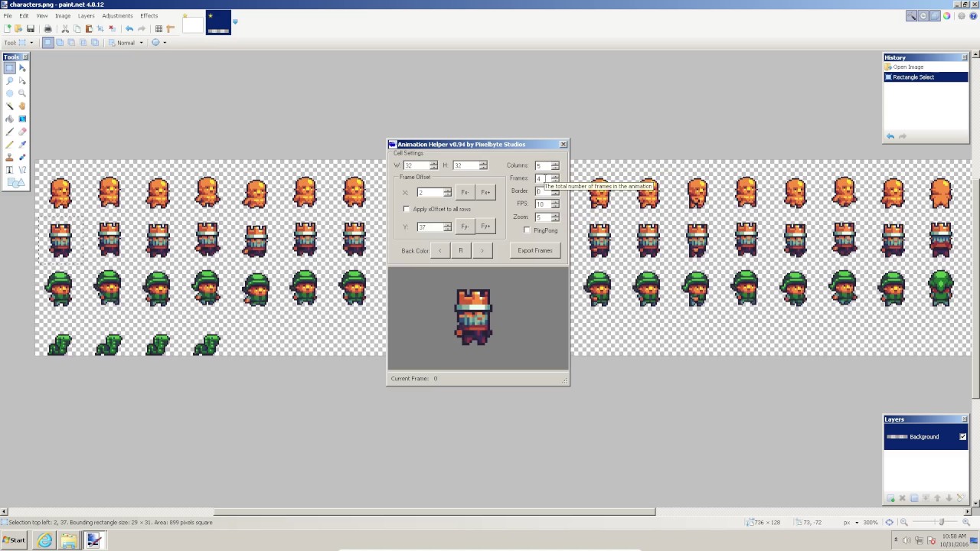Open the selection Tool dropdown arrow
Screen dimensions: 980x551
tap(32, 42)
